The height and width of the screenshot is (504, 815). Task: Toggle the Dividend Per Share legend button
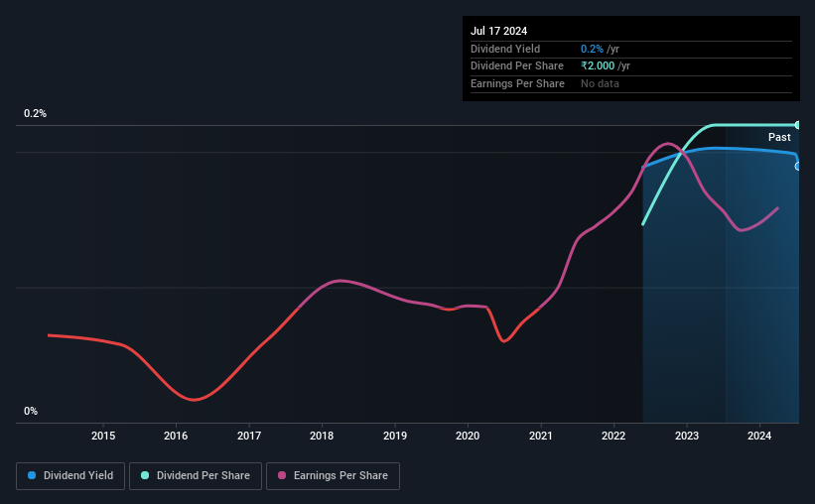tap(196, 476)
